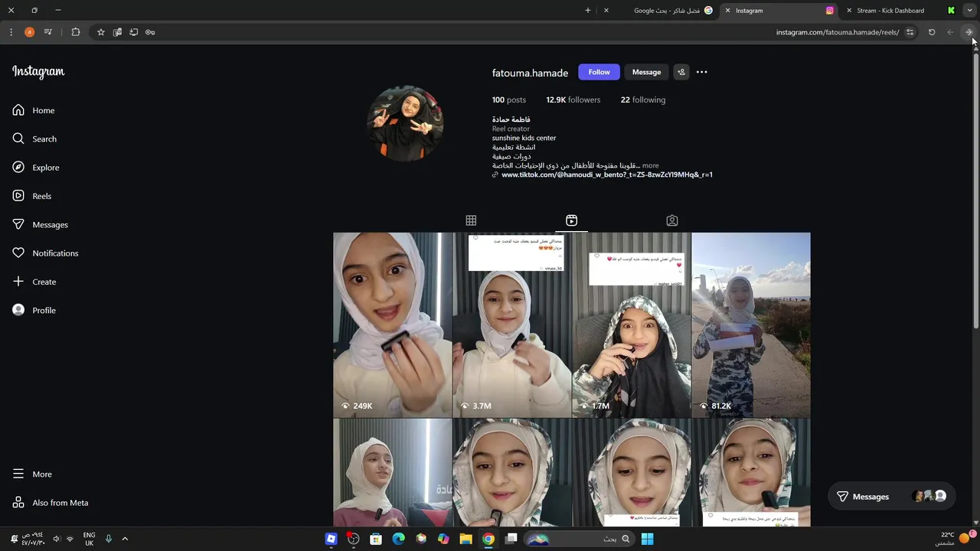Screen dimensions: 980x551
Task: Open Search in the Instagram sidebar
Action: click(34, 139)
